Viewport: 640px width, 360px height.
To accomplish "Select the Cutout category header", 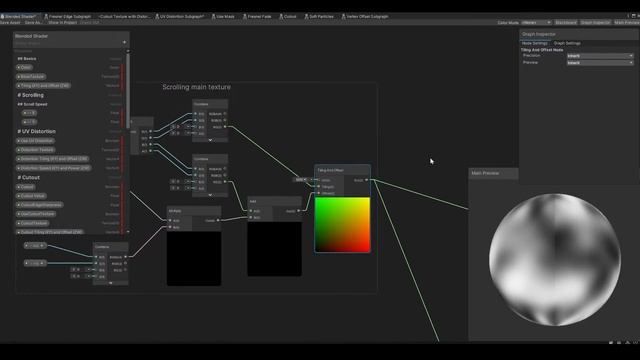I will click(28, 178).
